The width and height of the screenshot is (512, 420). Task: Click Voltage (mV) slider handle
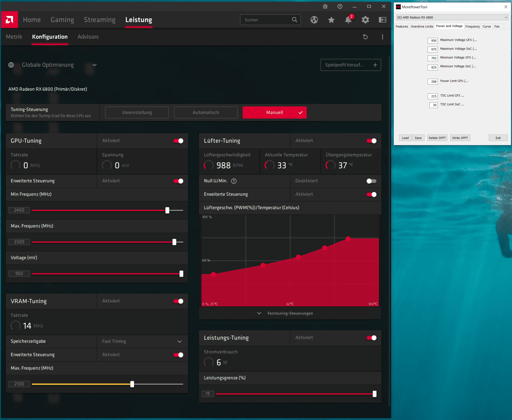point(181,274)
